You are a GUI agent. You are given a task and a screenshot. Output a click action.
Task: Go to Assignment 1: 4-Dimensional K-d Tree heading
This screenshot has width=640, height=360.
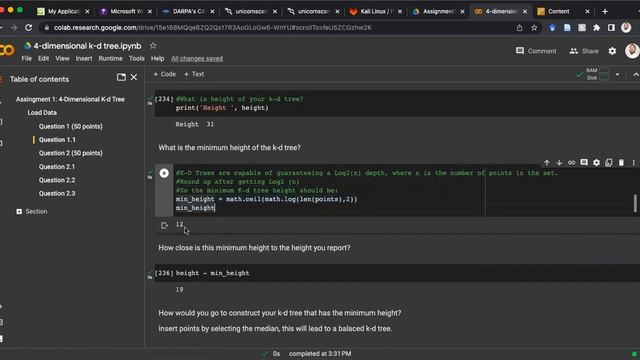[70, 99]
